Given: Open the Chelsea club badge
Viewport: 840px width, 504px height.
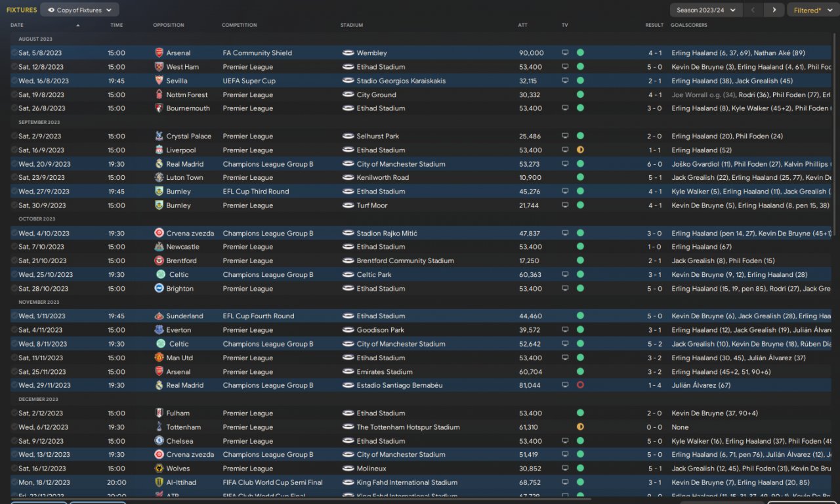Looking at the screenshot, I should pyautogui.click(x=159, y=441).
